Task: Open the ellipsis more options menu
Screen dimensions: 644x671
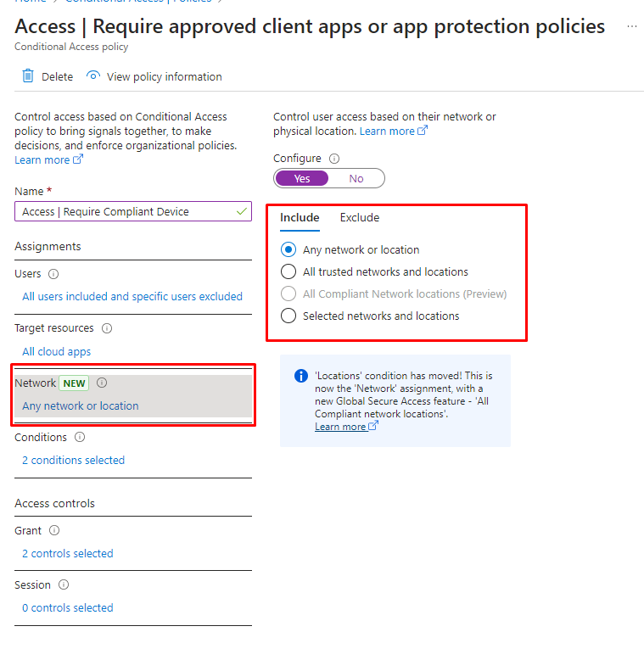Action: click(x=631, y=26)
